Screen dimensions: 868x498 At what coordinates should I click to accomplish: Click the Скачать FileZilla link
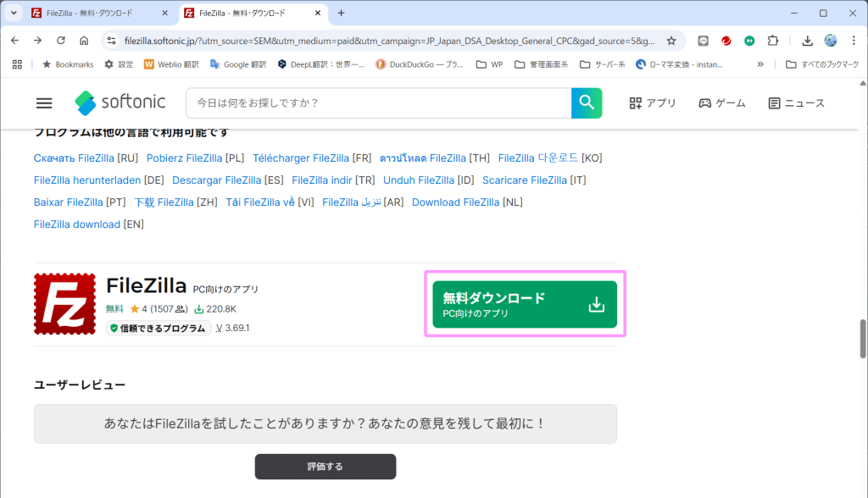[74, 158]
